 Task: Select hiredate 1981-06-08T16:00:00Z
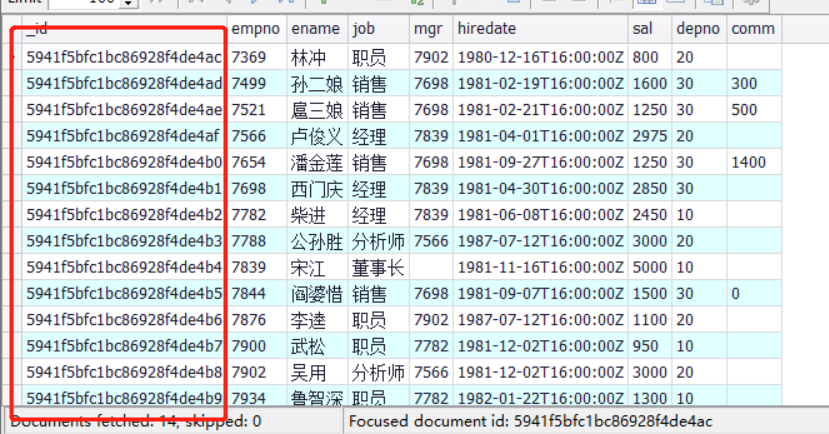click(540, 215)
